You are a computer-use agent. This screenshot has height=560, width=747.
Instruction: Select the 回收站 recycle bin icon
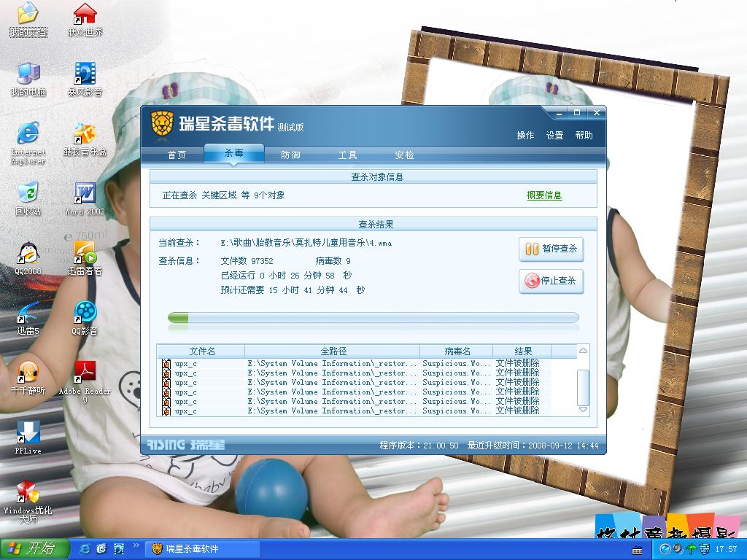coord(28,198)
